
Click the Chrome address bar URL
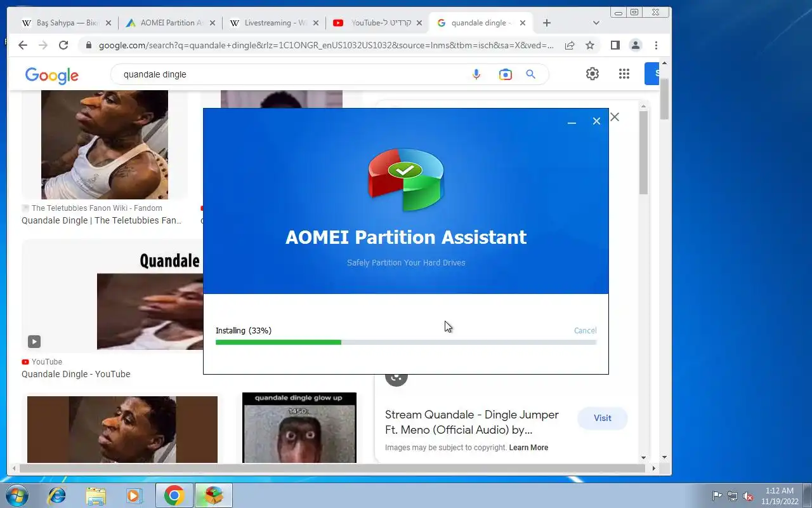coord(326,46)
